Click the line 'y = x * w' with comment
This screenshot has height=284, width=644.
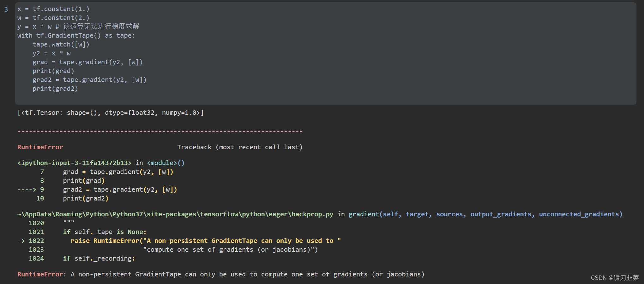[78, 27]
